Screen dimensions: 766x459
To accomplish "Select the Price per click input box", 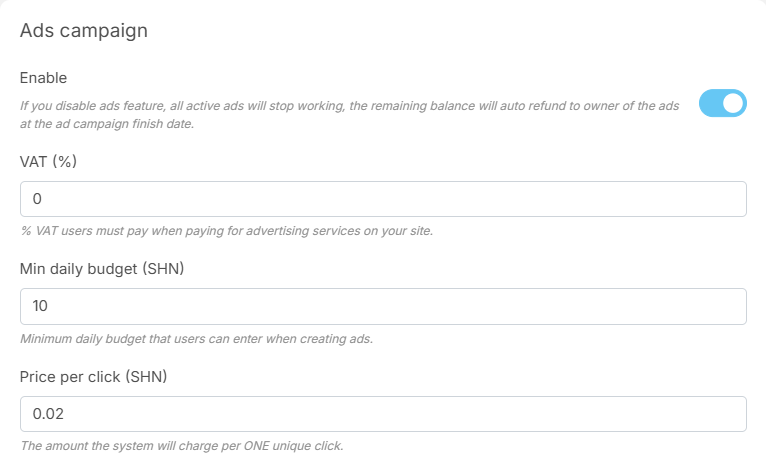I will [x=383, y=414].
